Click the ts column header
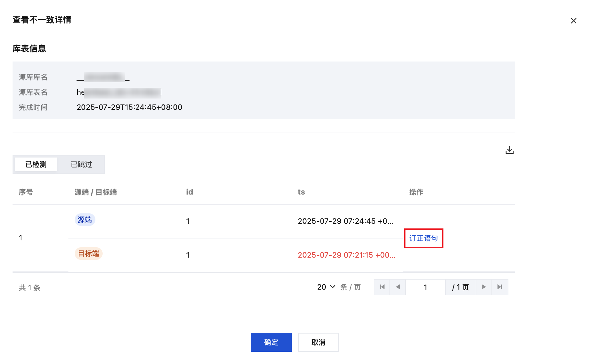This screenshot has width=590, height=364. [301, 192]
